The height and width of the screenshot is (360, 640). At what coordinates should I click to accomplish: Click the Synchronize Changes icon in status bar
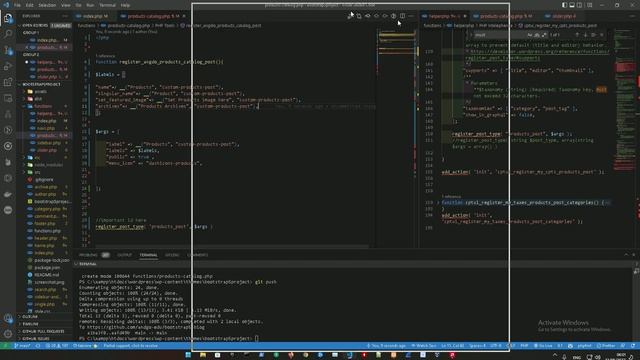38,346
